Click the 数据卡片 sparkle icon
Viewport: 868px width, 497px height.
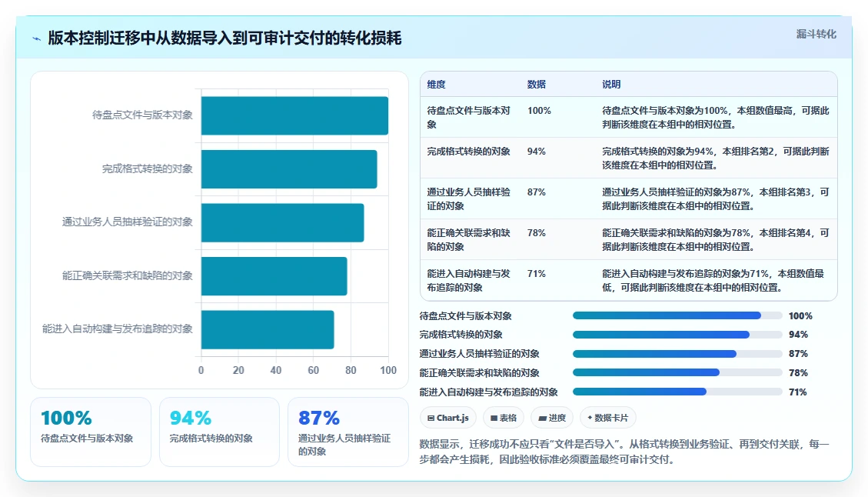click(590, 418)
